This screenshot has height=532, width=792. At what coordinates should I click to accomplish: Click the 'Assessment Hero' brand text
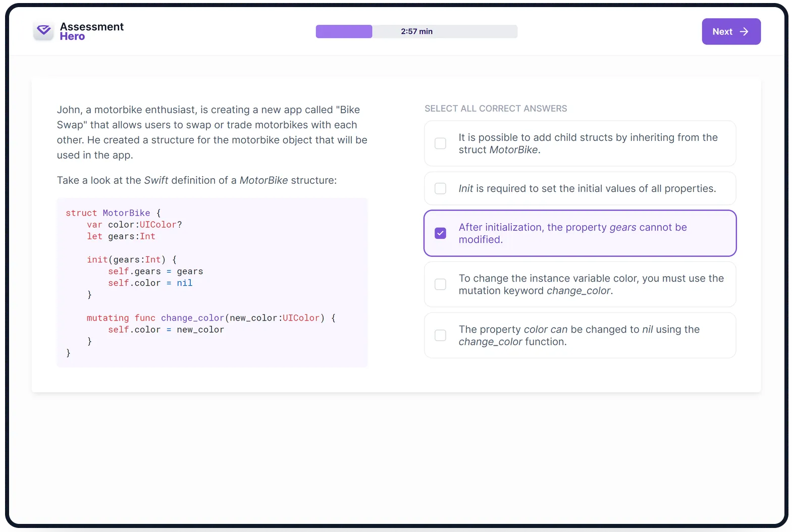point(91,31)
